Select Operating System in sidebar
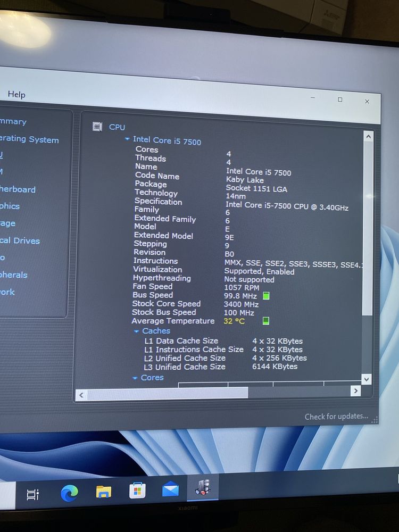 click(29, 139)
